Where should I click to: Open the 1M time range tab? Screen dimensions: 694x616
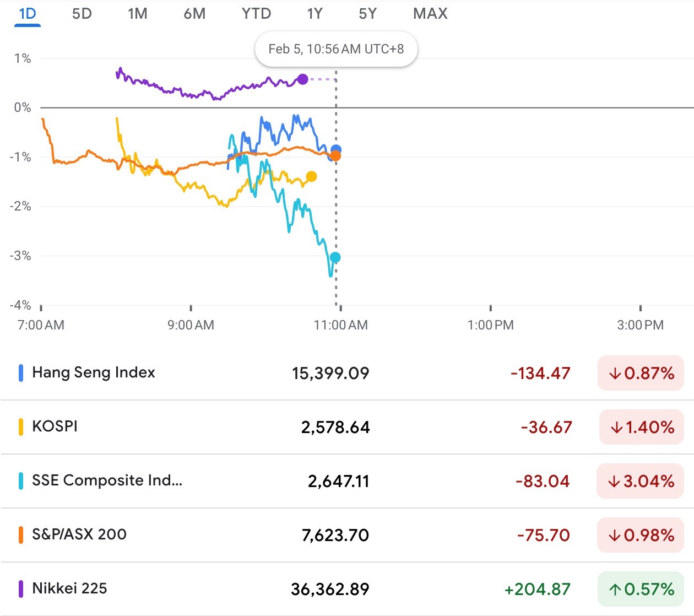[x=138, y=14]
